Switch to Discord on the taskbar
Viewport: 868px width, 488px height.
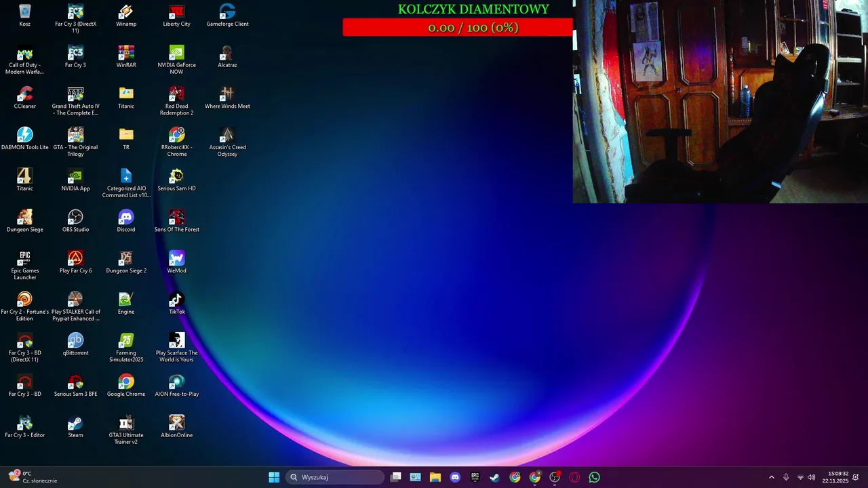(x=455, y=477)
